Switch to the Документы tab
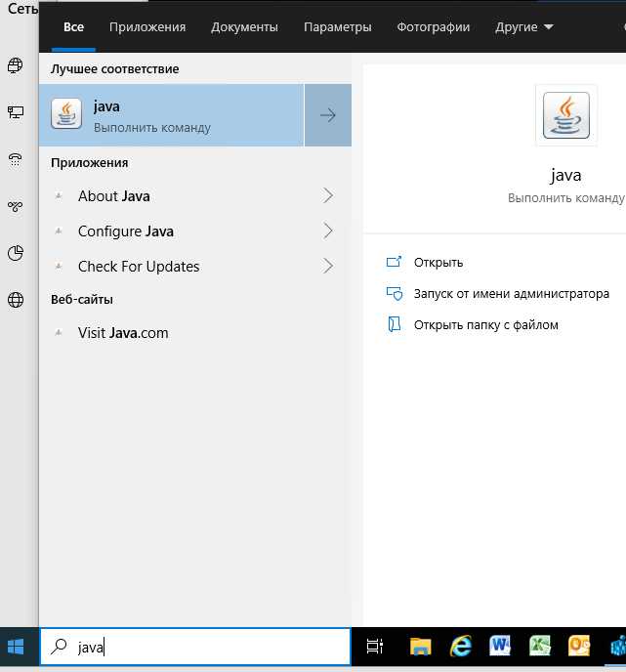Image resolution: width=626 pixels, height=672 pixels. [244, 27]
